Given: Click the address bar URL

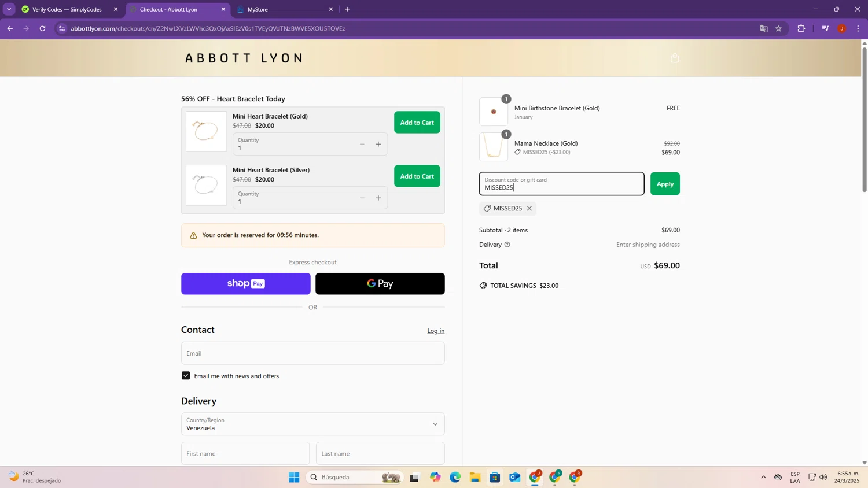Looking at the screenshot, I should pos(208,28).
